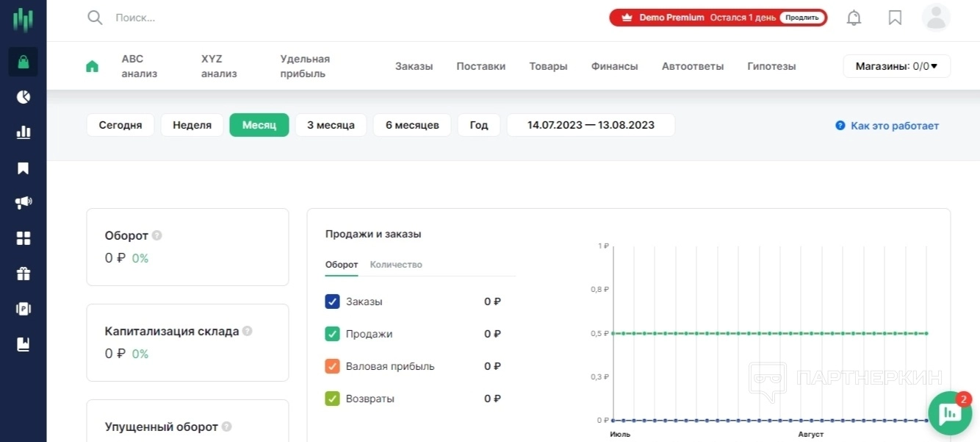Disable the Валовая прибыль checkbox
Screen dimensions: 980x442
pyautogui.click(x=332, y=366)
